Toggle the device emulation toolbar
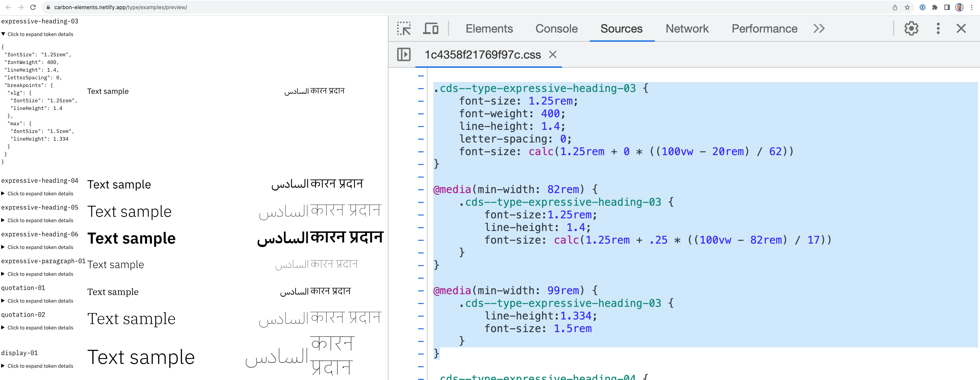The image size is (980, 380). [431, 28]
